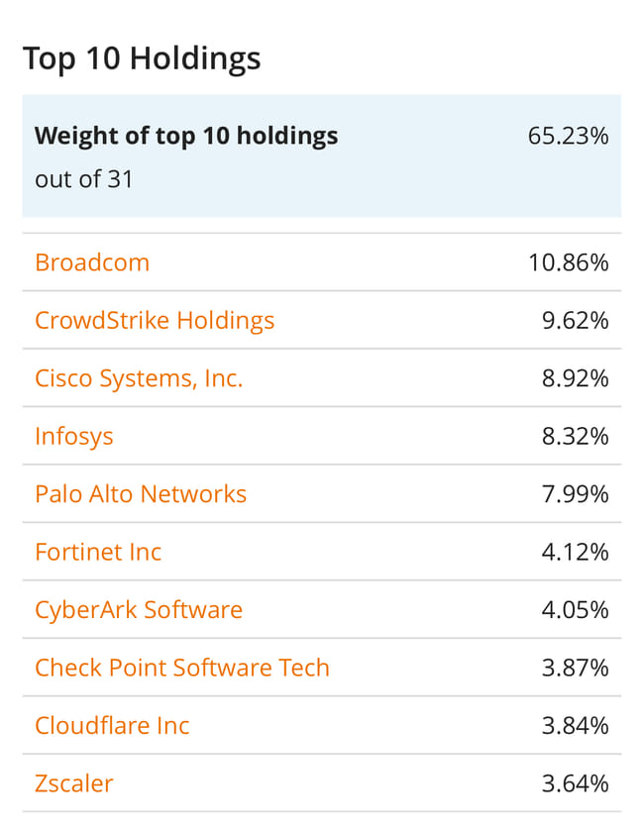
Task: Click the Weight of top 10 holdings label
Action: point(186,136)
